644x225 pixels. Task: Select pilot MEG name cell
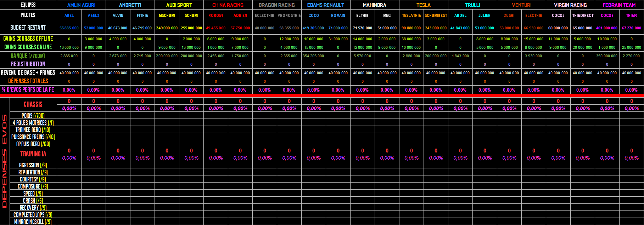(387, 16)
